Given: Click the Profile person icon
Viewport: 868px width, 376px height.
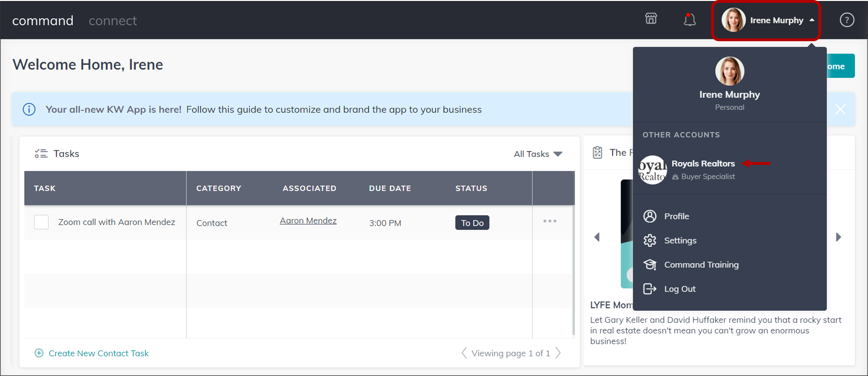Looking at the screenshot, I should [x=650, y=216].
